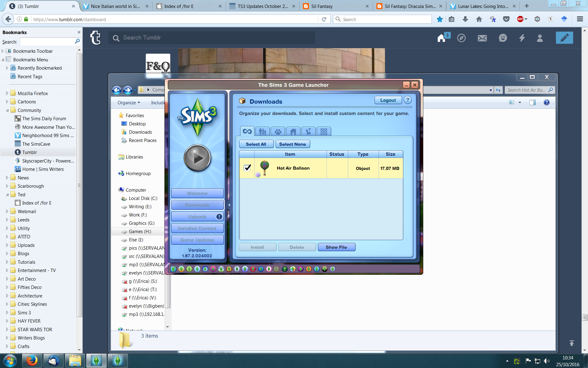Reload the page with refresh icon
588x368 pixels.
click(324, 19)
